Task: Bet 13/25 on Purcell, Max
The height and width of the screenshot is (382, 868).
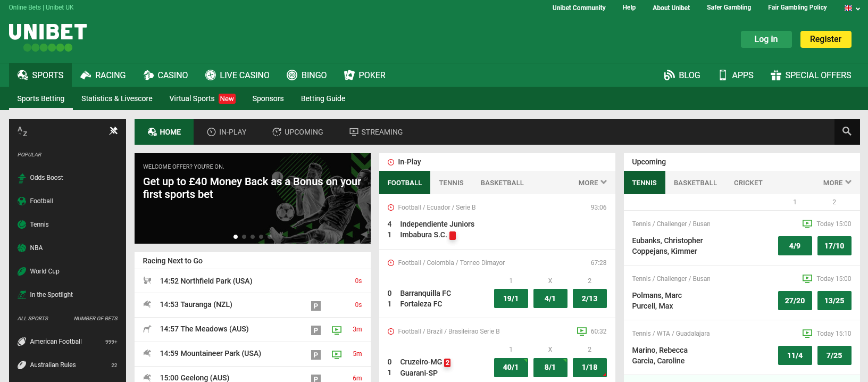Action: pyautogui.click(x=834, y=301)
